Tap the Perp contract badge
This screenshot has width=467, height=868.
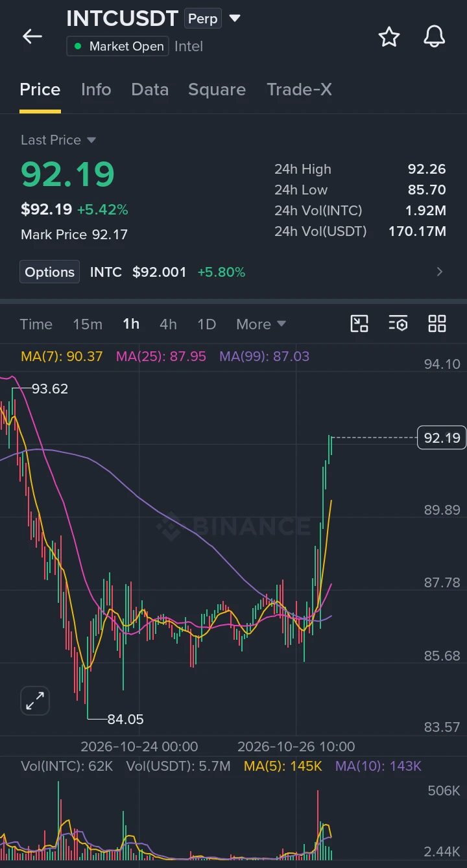pyautogui.click(x=202, y=19)
